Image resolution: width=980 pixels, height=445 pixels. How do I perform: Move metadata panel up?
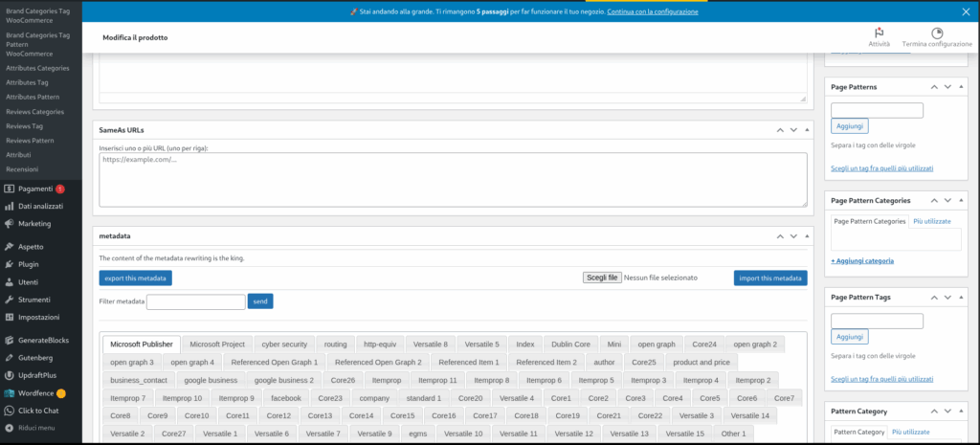click(x=780, y=236)
